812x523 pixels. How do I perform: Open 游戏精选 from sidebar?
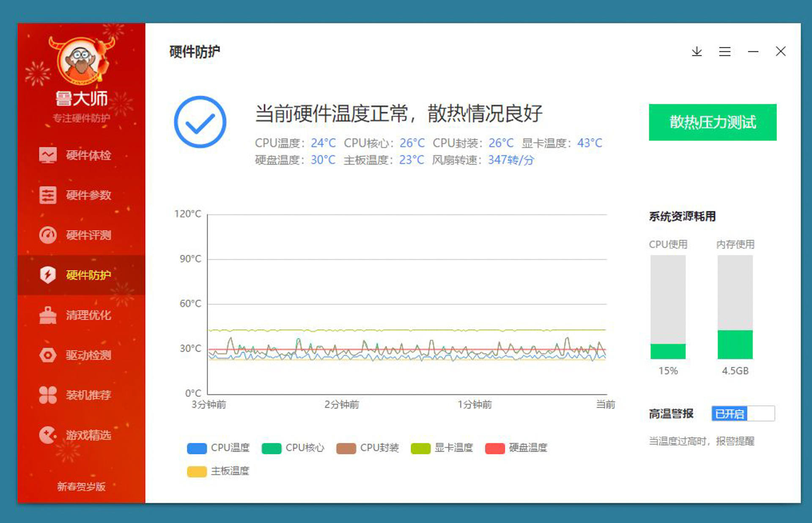point(81,435)
